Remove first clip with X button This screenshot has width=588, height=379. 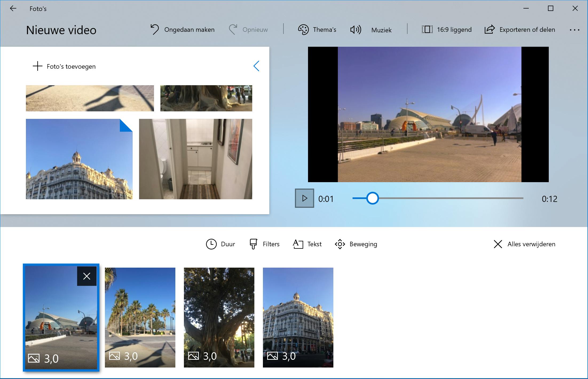pos(87,276)
